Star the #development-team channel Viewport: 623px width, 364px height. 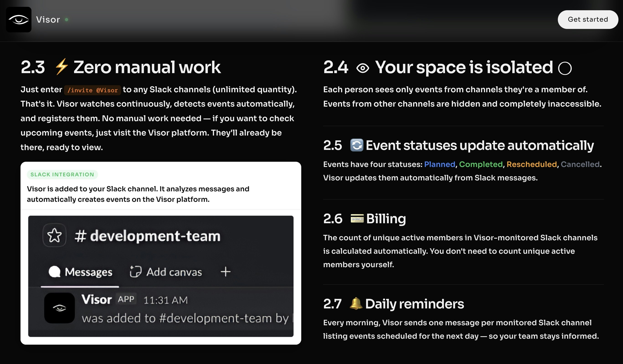[54, 235]
